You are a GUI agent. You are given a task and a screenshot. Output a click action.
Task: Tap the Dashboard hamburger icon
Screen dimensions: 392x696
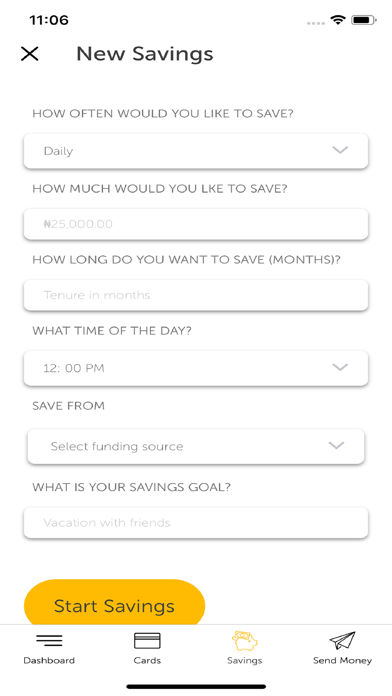click(x=49, y=640)
